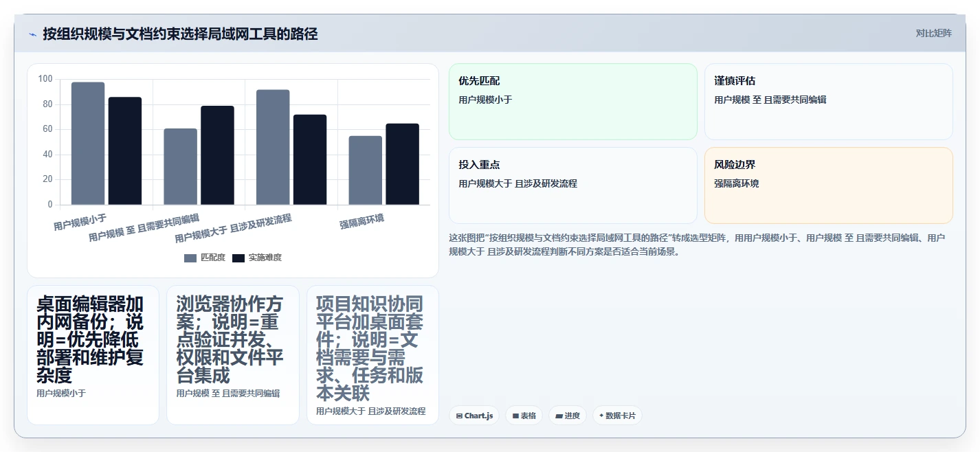The width and height of the screenshot is (980, 452).
Task: Click the axis label 用户规模大于 且涉及研发流程
Action: 234,229
